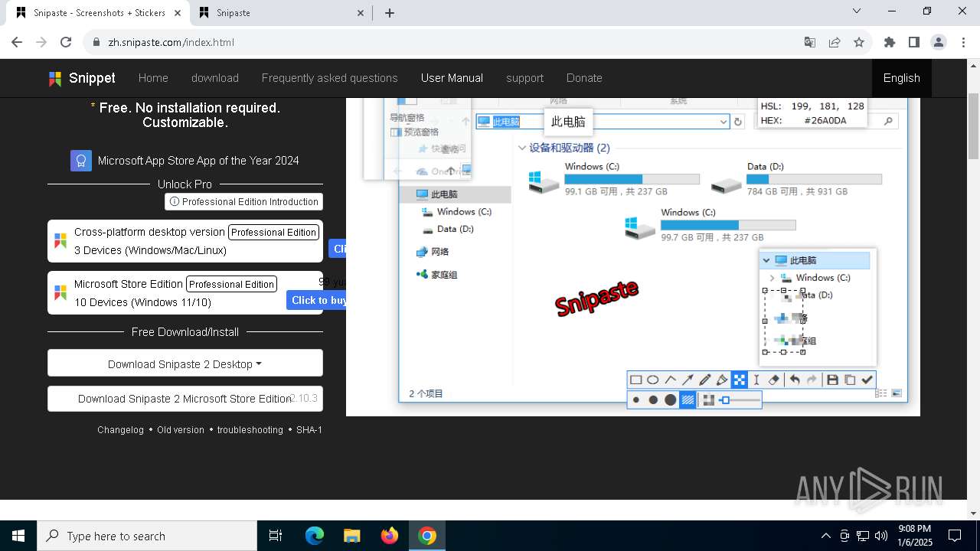Bookmark this page with the star icon

point(859,42)
